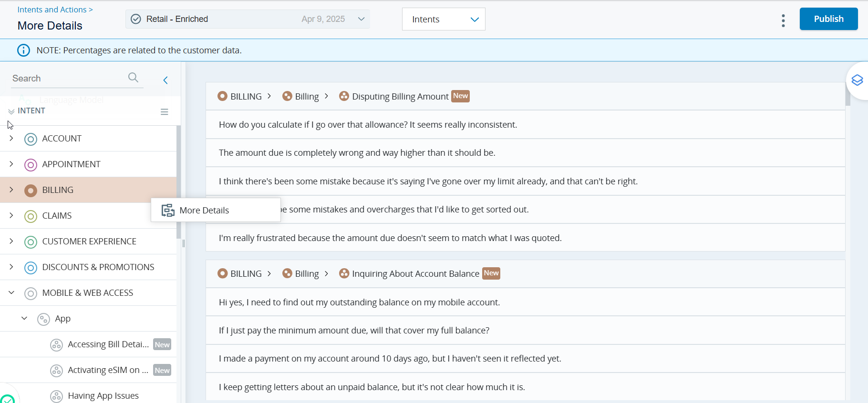This screenshot has width=868, height=403.
Task: Click the ACCOUNT intent circle icon
Action: 31,139
